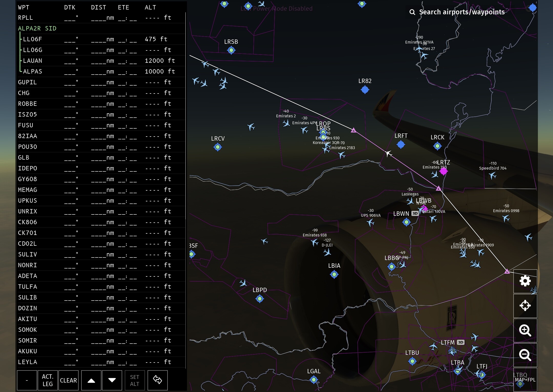The width and height of the screenshot is (553, 392).
Task: Click the LBWN 3D airport icon
Action: click(406, 222)
